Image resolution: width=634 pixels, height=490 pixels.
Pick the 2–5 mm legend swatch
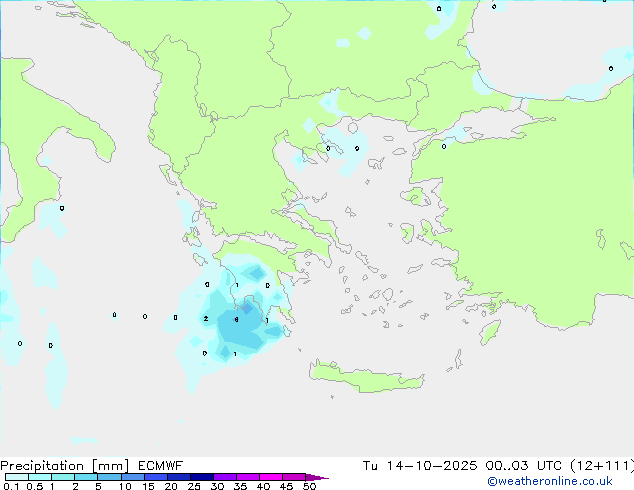pos(86,477)
